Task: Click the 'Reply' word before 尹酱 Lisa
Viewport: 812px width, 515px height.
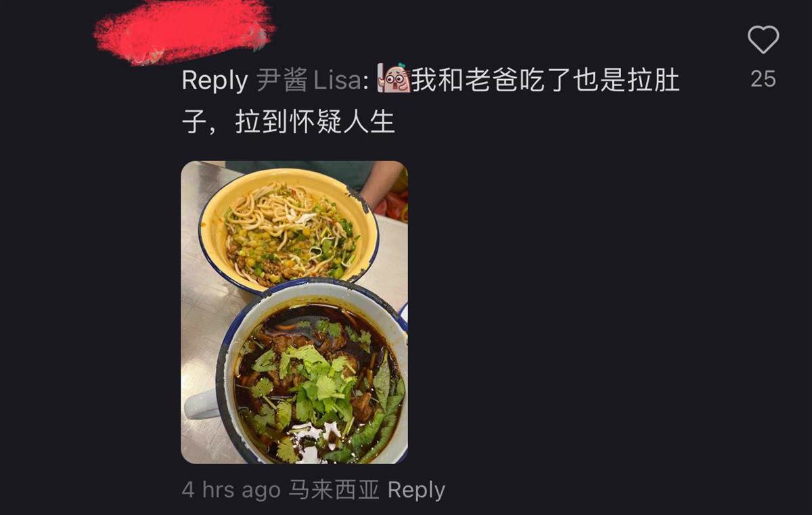Action: (x=215, y=82)
